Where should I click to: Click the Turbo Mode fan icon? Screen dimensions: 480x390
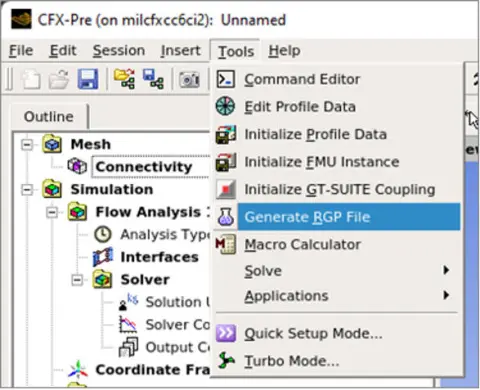[226, 360]
